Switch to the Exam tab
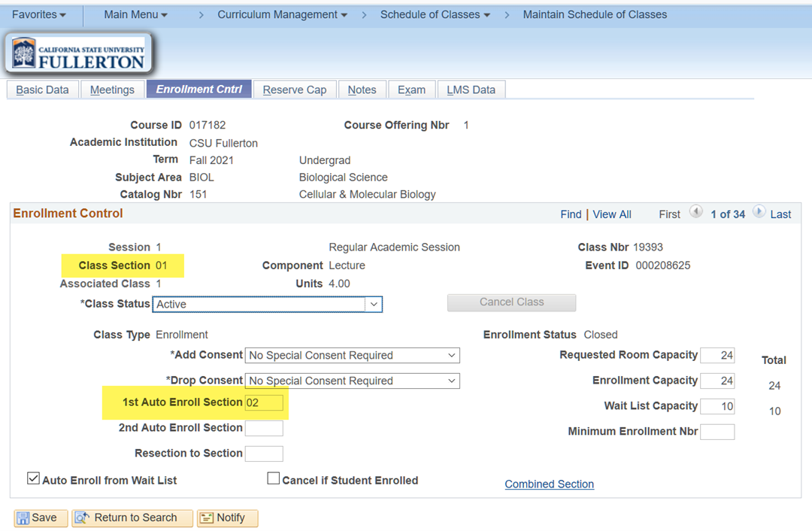This screenshot has width=812, height=531. pyautogui.click(x=412, y=90)
